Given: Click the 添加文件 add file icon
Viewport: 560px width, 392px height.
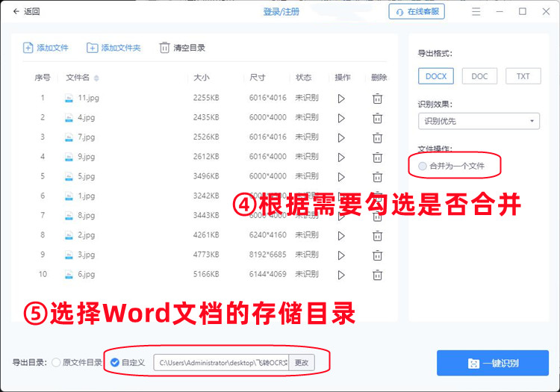Looking at the screenshot, I should click(28, 48).
